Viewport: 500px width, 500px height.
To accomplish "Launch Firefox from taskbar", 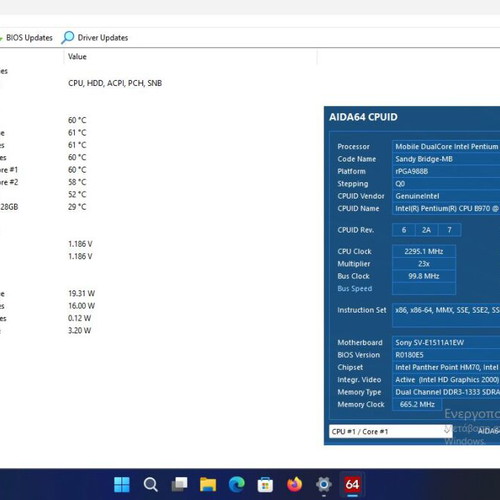I will click(x=294, y=484).
